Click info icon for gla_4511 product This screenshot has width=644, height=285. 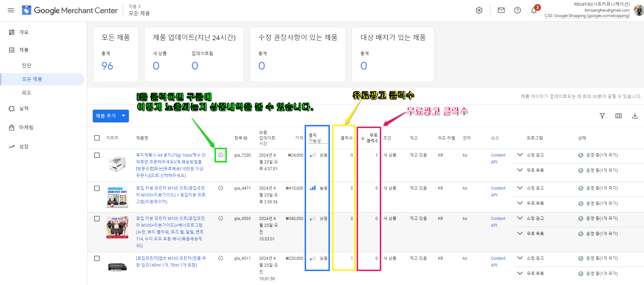pos(221,258)
